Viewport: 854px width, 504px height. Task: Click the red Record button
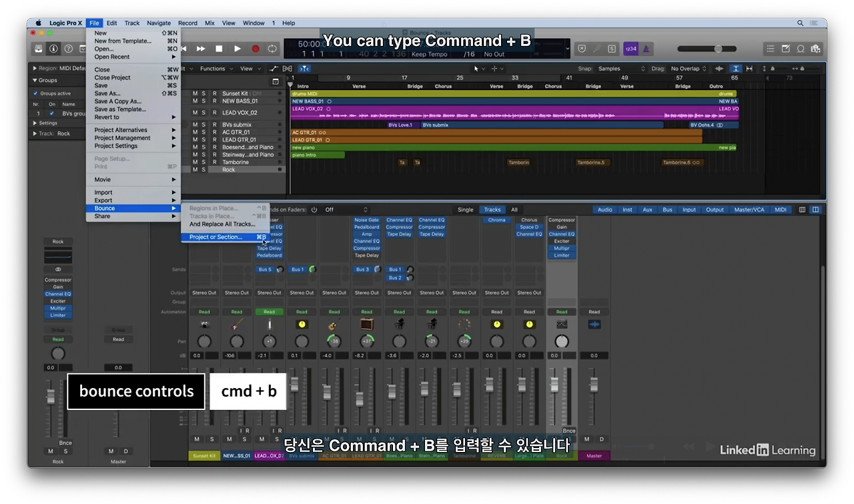click(255, 49)
